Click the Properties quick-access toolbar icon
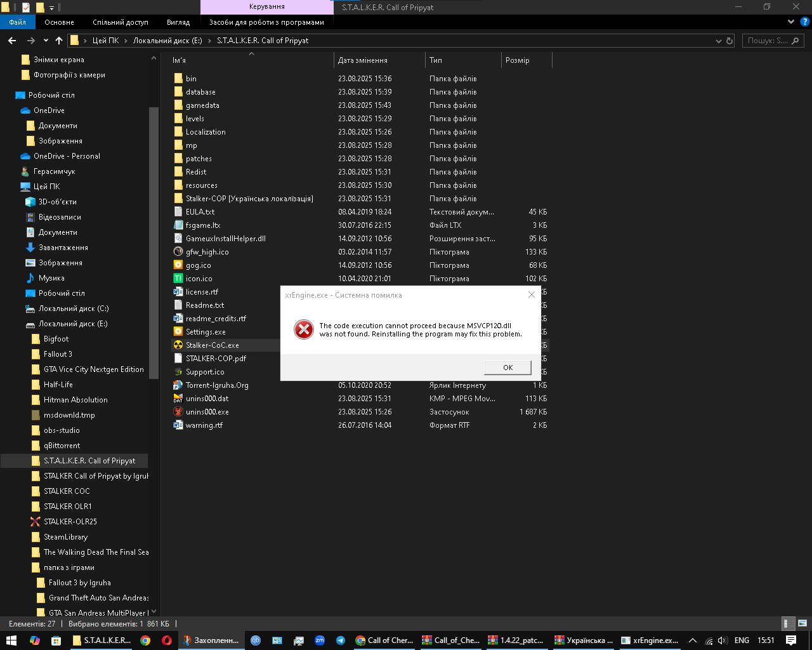The height and width of the screenshot is (650, 812). click(25, 8)
